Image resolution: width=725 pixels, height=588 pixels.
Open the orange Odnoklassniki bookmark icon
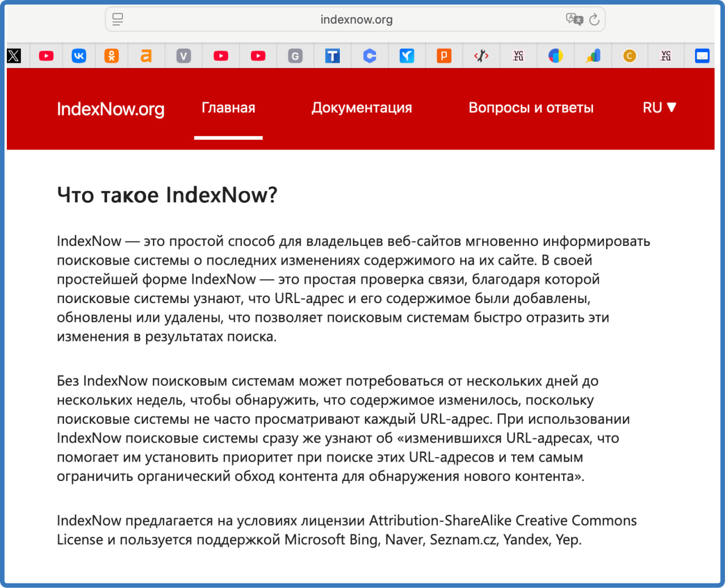(x=112, y=56)
